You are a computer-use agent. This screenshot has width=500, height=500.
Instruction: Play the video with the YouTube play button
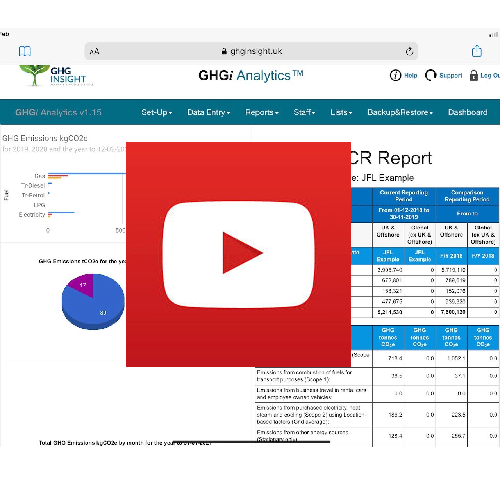[x=238, y=254]
